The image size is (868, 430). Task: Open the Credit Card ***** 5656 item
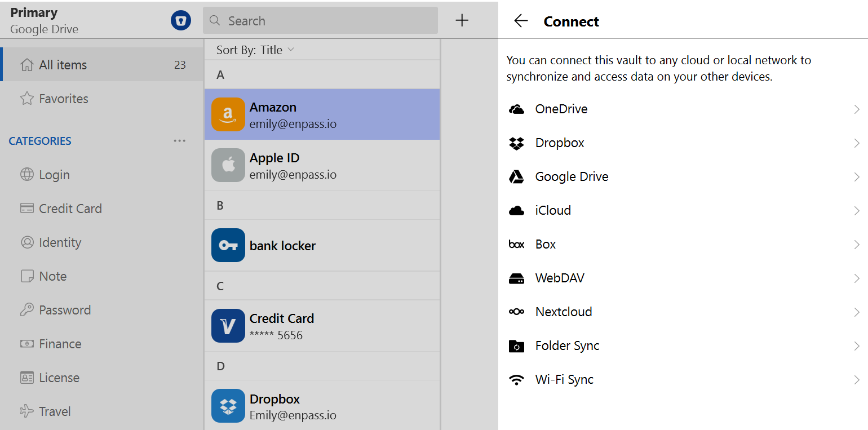(322, 326)
